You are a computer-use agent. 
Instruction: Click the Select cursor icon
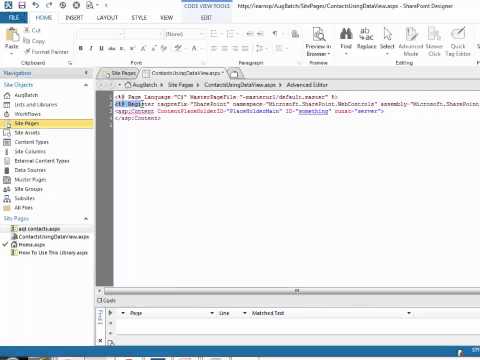pos(387,34)
